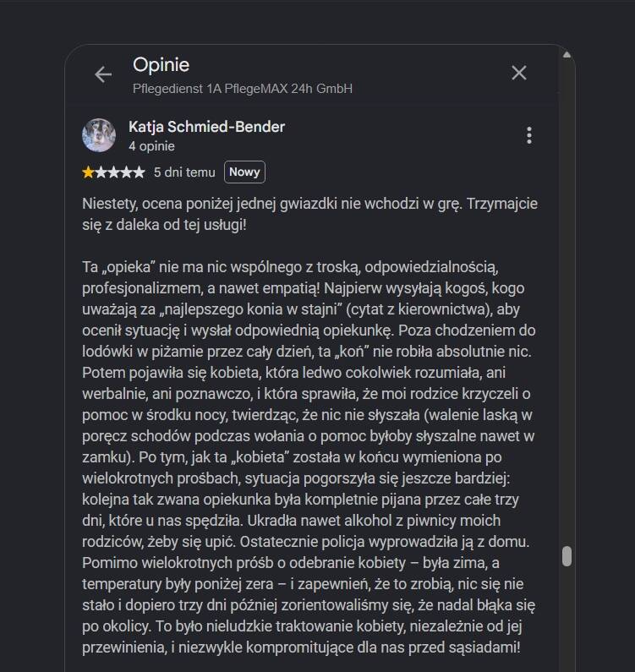The image size is (635, 672).
Task: Click the 'Nowy' badge
Action: point(244,172)
